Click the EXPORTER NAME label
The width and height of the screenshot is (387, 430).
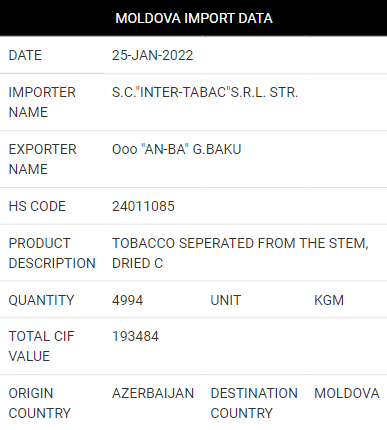[x=42, y=159]
